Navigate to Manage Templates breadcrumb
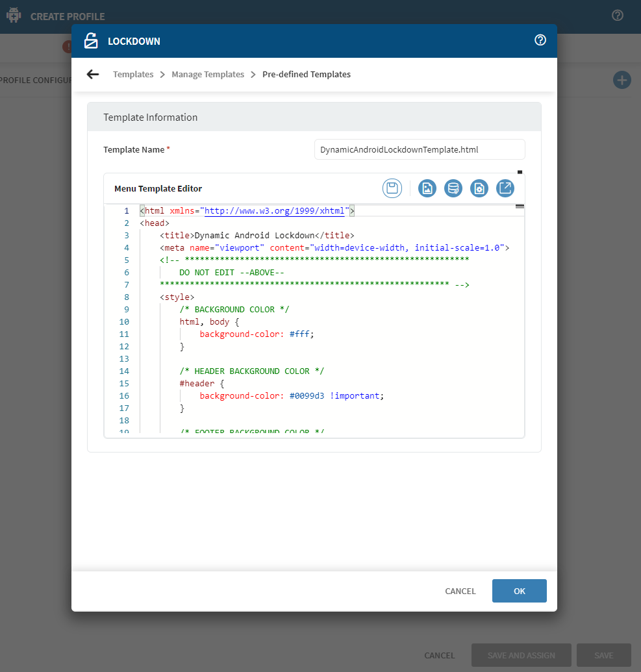 coord(208,75)
